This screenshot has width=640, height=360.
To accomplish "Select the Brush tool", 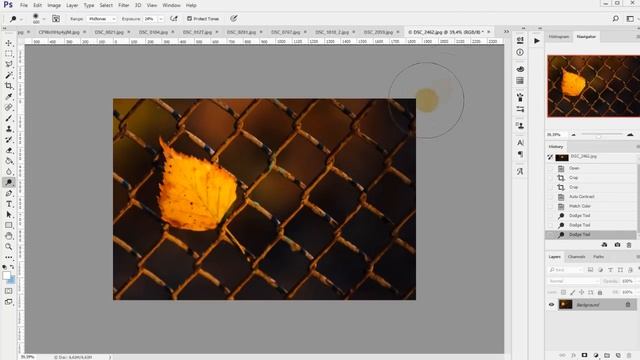I will (x=9, y=118).
